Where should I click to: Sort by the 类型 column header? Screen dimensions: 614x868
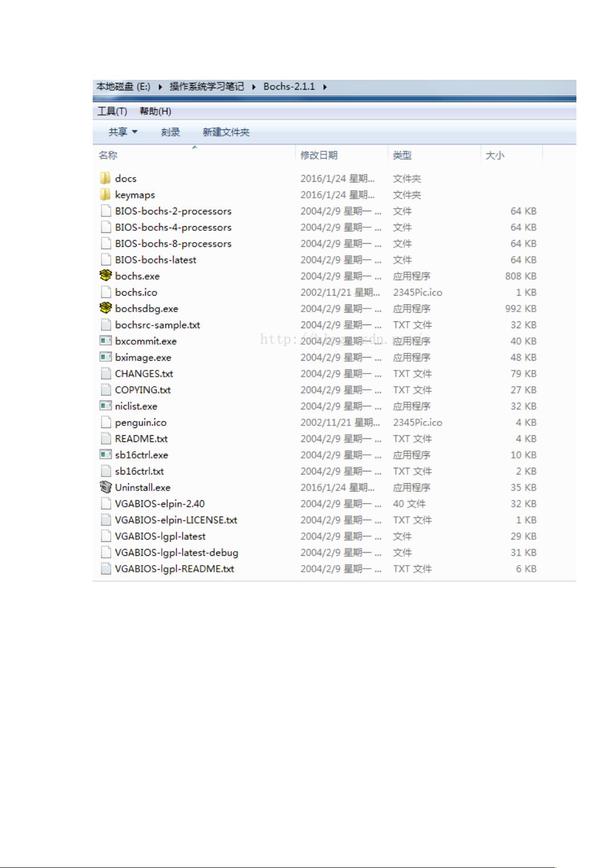pyautogui.click(x=402, y=155)
